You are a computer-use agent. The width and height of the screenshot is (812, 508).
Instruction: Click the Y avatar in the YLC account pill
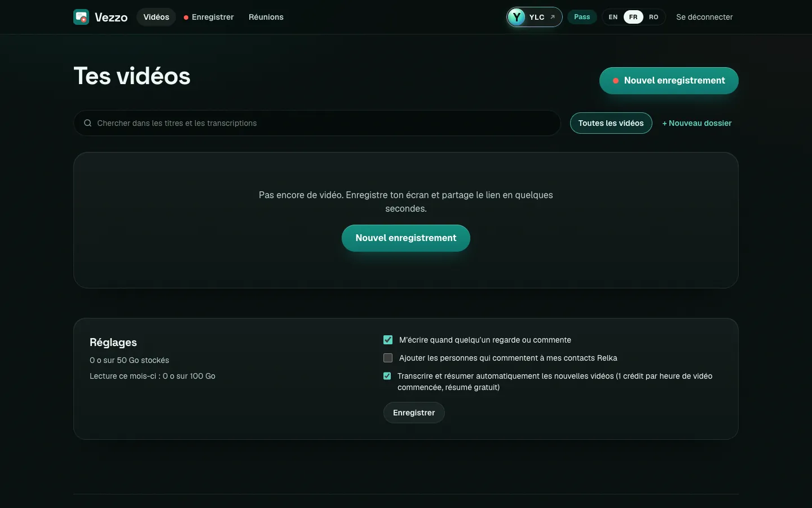tap(516, 17)
